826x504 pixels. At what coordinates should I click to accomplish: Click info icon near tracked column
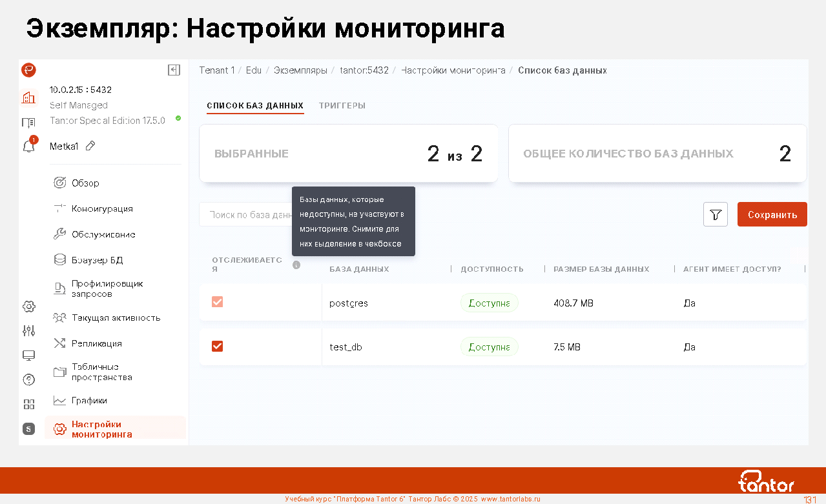click(296, 265)
